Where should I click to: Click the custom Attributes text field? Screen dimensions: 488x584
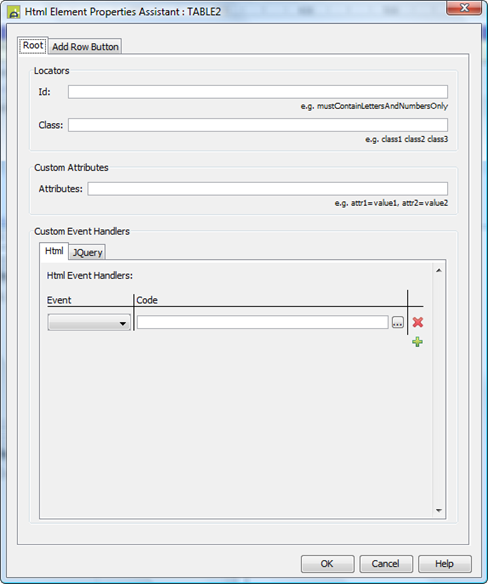point(267,189)
